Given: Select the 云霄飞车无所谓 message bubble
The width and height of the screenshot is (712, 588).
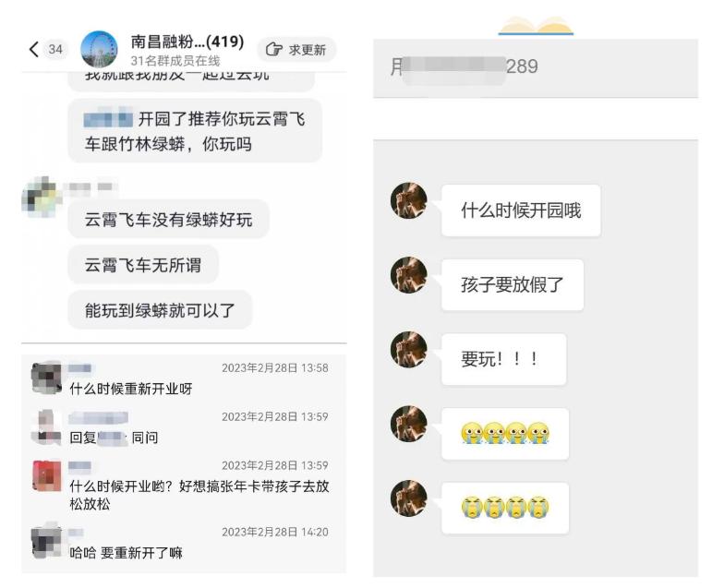Looking at the screenshot, I should [x=143, y=265].
